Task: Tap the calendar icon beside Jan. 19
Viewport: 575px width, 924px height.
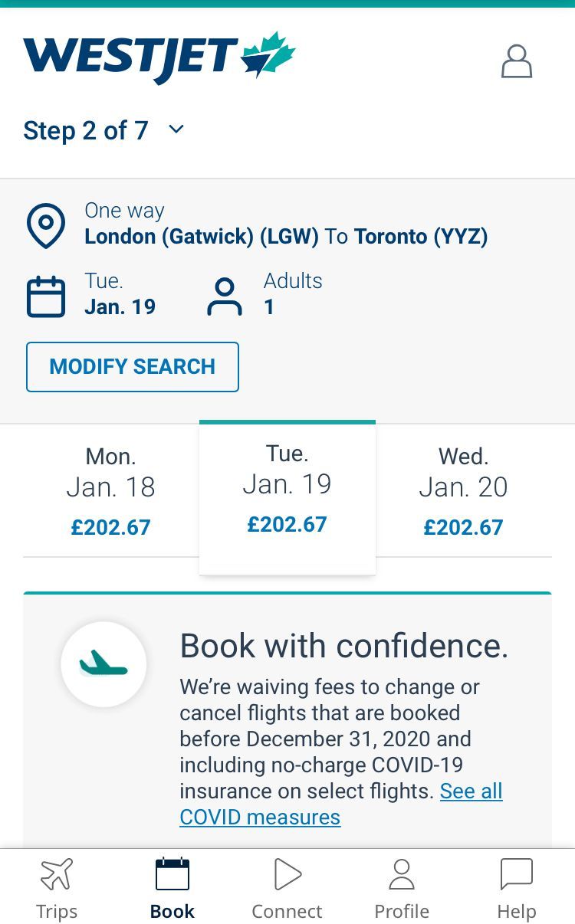Action: point(46,297)
